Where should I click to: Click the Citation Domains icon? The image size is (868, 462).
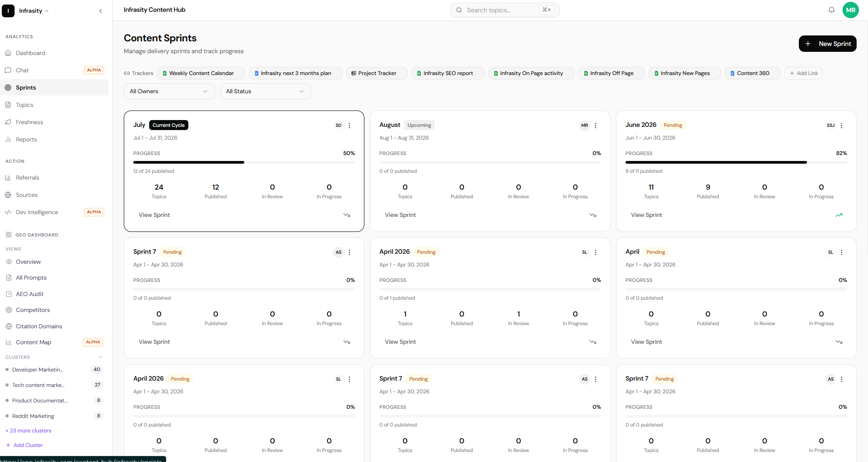coord(9,326)
